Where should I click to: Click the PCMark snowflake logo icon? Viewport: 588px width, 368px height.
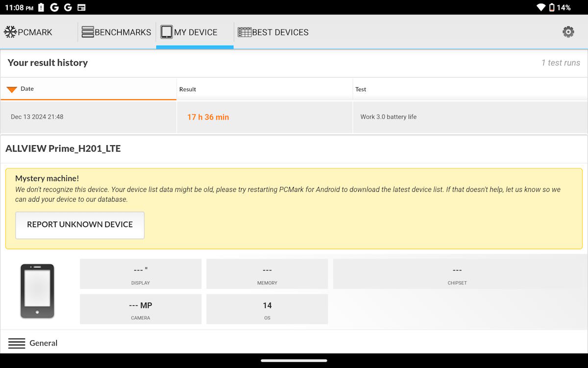click(10, 32)
